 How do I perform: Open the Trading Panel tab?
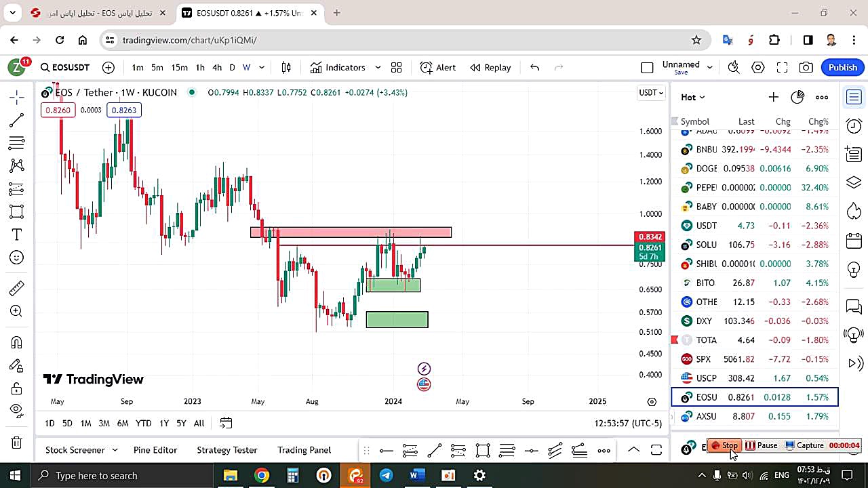[x=304, y=449]
